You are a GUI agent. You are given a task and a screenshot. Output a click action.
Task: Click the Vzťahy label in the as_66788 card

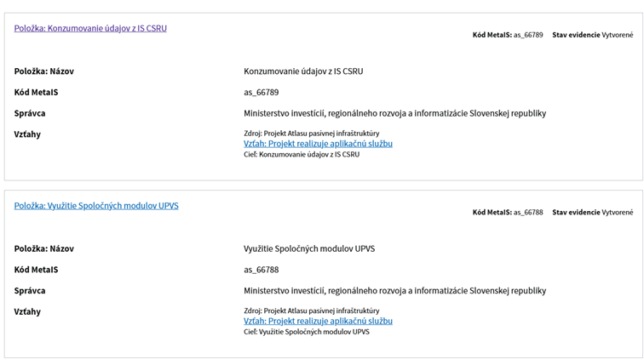[x=27, y=311]
